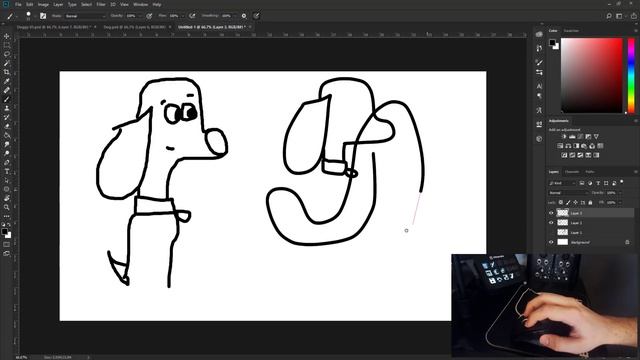
Task: Change the screen mode from the toolbar
Action: pos(7,253)
